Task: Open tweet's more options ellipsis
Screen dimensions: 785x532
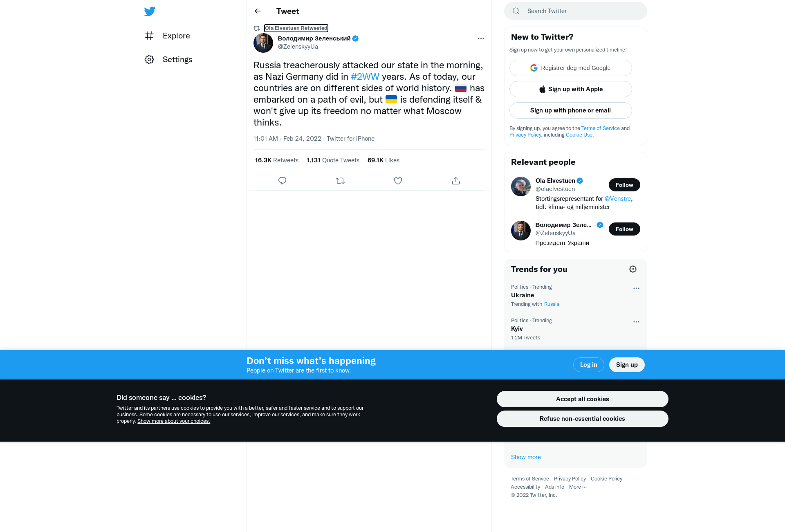Action: click(481, 38)
